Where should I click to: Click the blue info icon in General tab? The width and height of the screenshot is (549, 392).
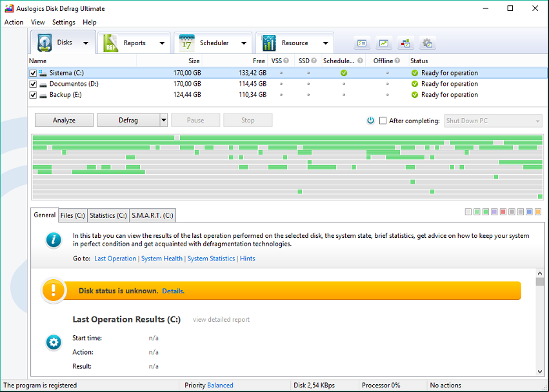point(54,240)
